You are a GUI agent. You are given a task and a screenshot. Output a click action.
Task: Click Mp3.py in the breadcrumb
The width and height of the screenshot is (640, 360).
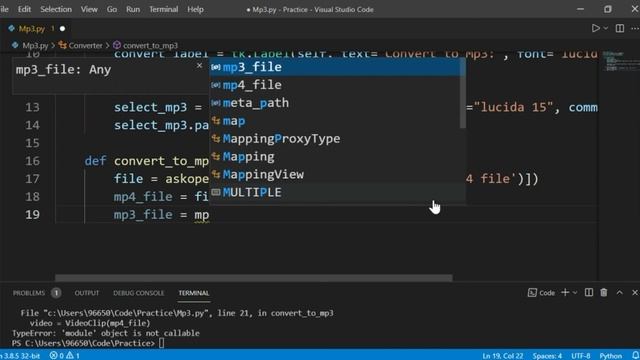pos(35,45)
